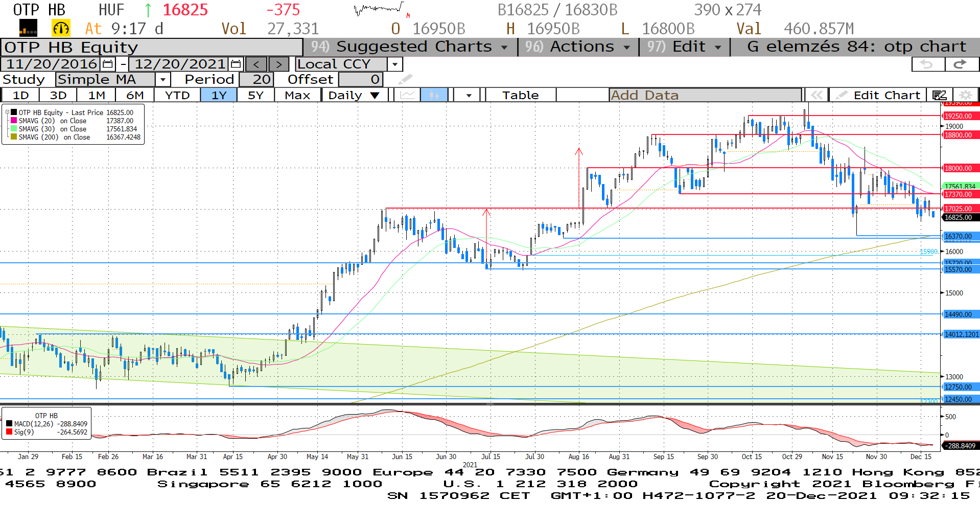Click the 14490.00 blue level label
The height and width of the screenshot is (524, 980).
tap(961, 314)
